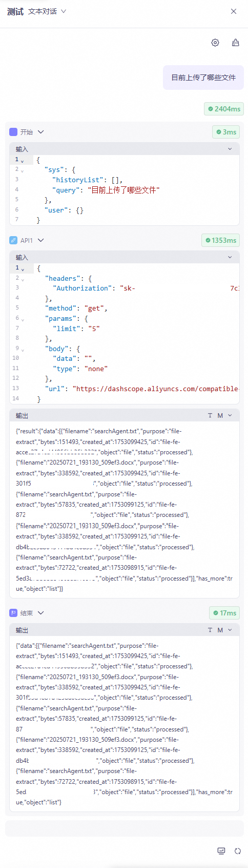Click the "user": {} line in 开始 JSON

click(64, 210)
